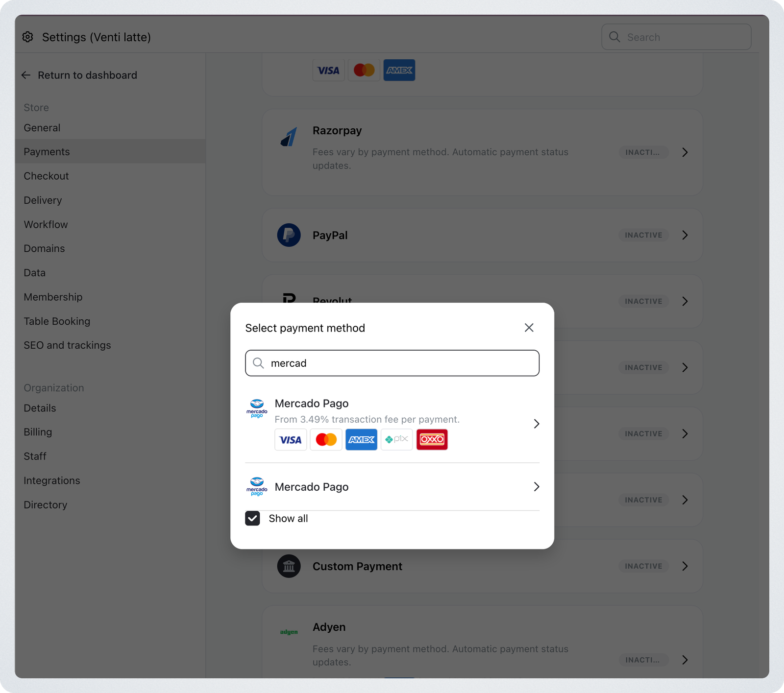The width and height of the screenshot is (784, 693).
Task: Click the Razorpay heading text
Action: 337,131
